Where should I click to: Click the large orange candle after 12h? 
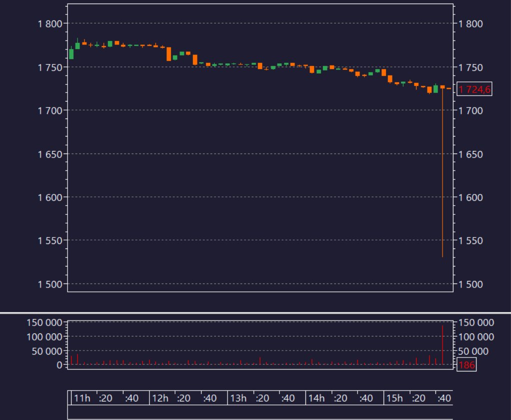pos(169,54)
